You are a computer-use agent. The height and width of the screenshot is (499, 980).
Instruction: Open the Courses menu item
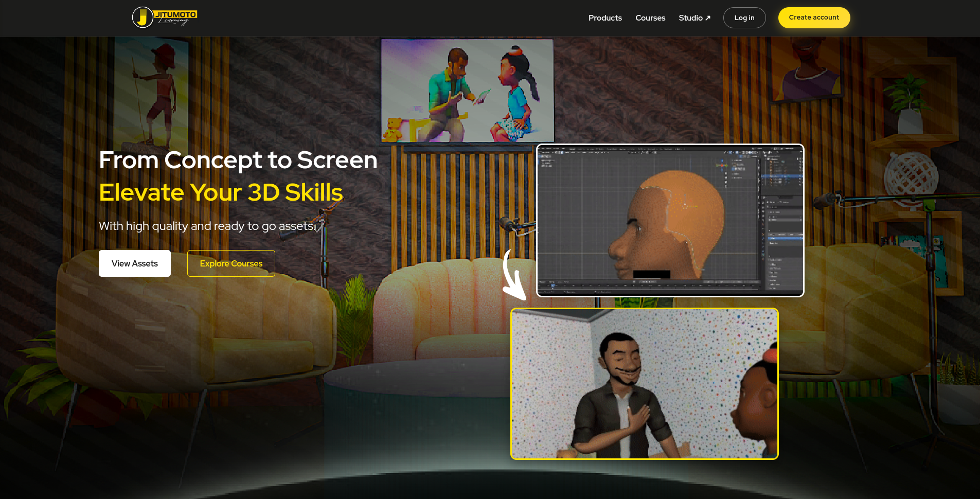(x=650, y=18)
